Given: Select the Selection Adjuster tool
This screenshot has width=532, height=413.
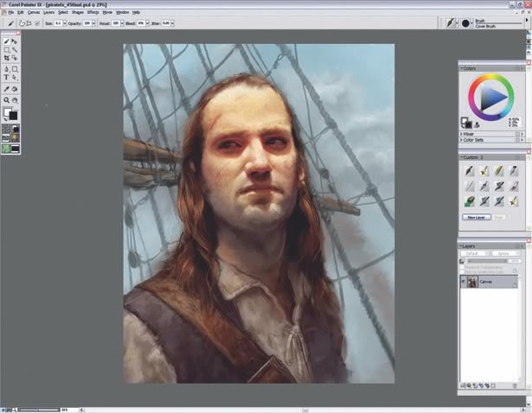Looking at the screenshot, I should pos(15,58).
